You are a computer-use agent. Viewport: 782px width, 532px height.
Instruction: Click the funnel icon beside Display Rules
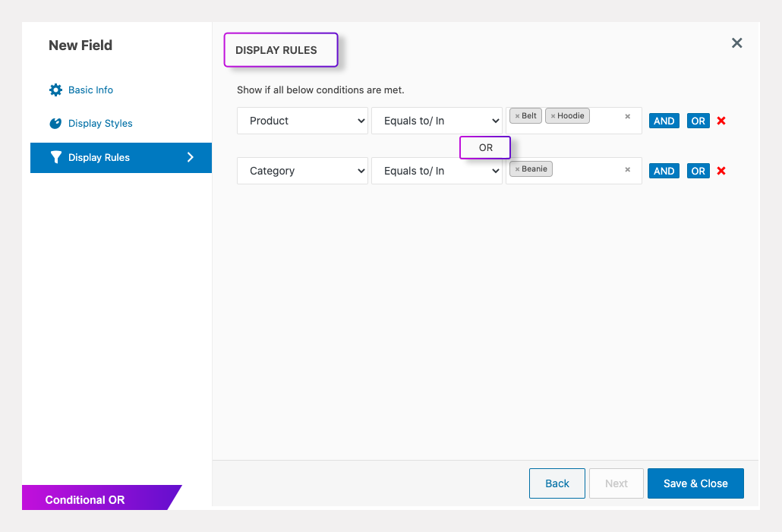pos(56,158)
